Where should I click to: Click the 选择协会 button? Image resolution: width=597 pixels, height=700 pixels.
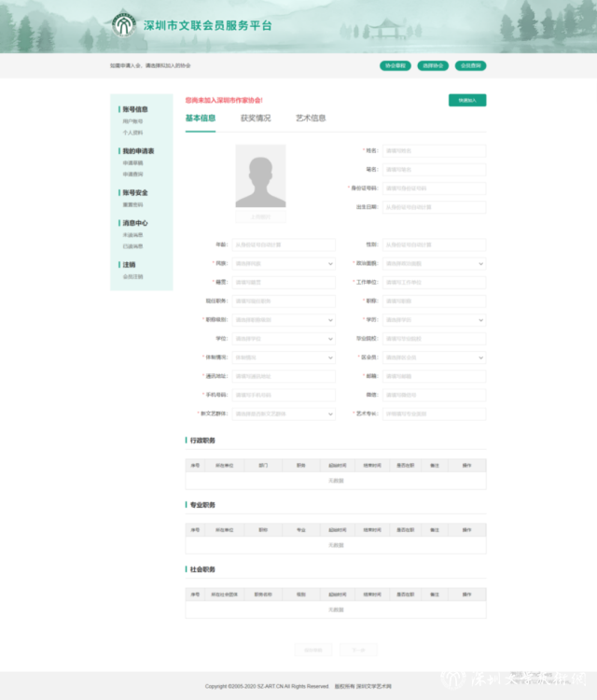tap(433, 65)
